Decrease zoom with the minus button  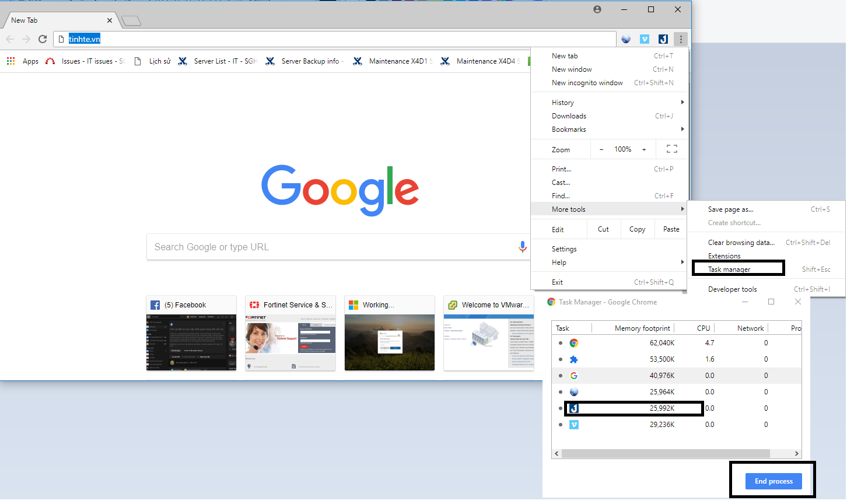click(601, 149)
